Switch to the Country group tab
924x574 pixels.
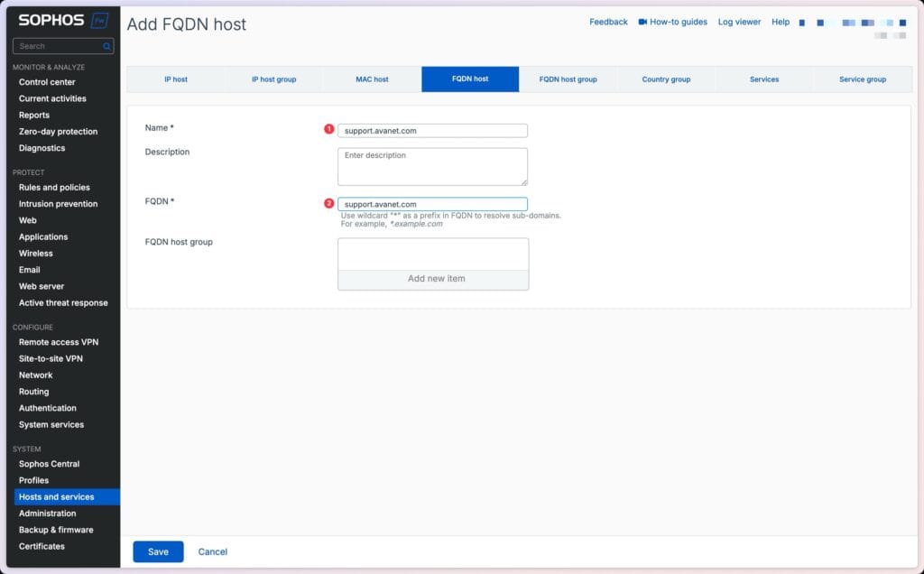pyautogui.click(x=665, y=79)
